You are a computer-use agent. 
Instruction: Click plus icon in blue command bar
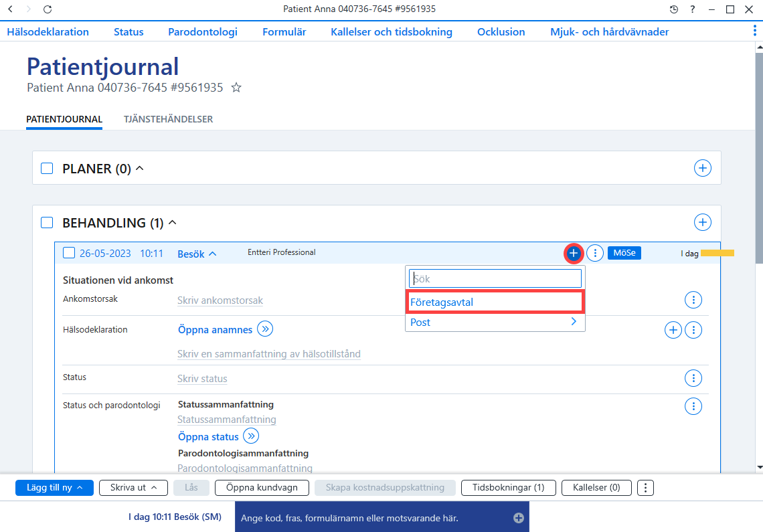519,518
